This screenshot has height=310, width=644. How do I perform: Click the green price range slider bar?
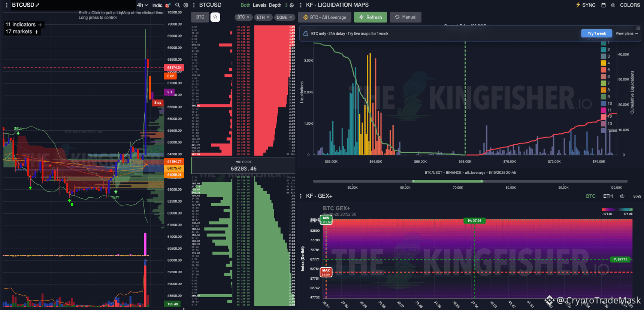(447, 181)
